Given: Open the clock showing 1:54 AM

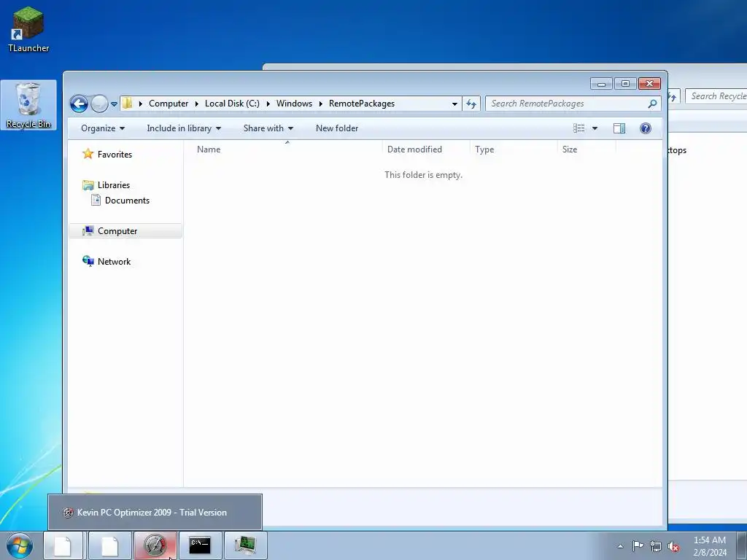Looking at the screenshot, I should (x=710, y=546).
